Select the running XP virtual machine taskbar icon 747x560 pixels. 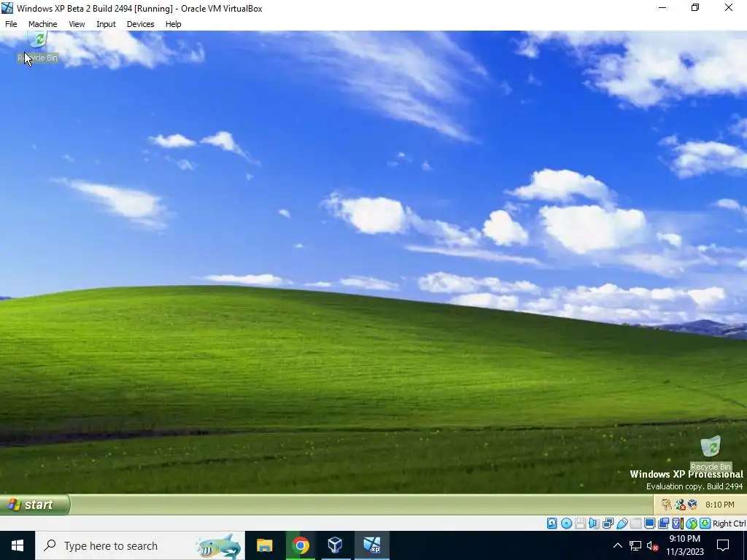click(371, 545)
